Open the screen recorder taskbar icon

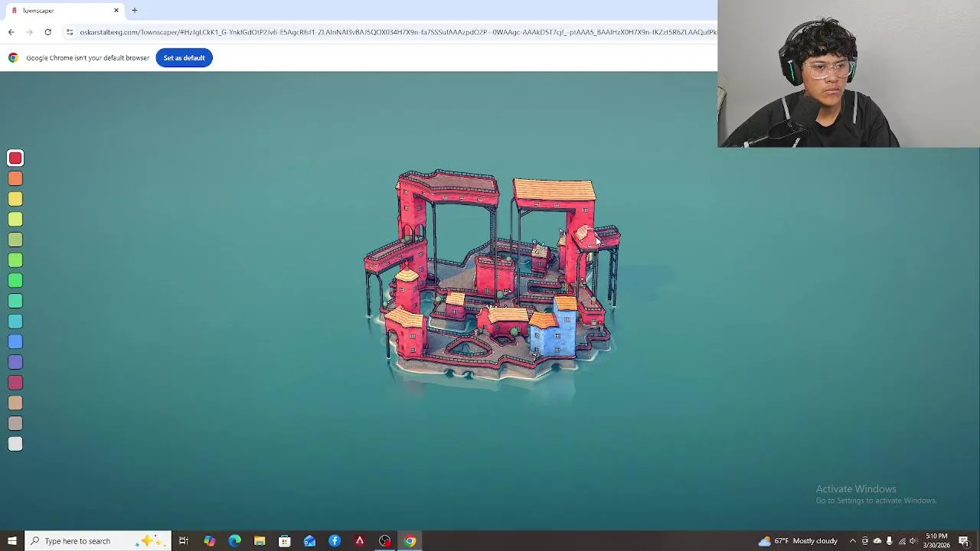click(x=385, y=541)
